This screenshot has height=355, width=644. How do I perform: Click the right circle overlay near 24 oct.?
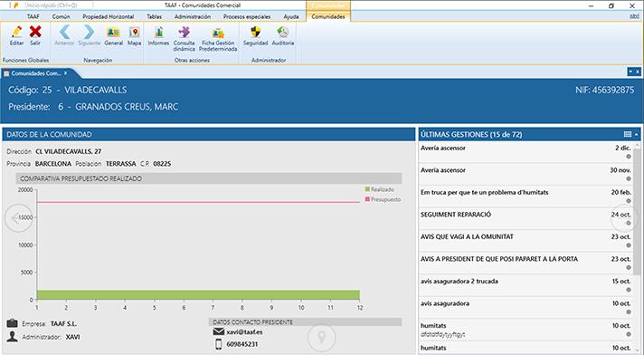pyautogui.click(x=625, y=219)
